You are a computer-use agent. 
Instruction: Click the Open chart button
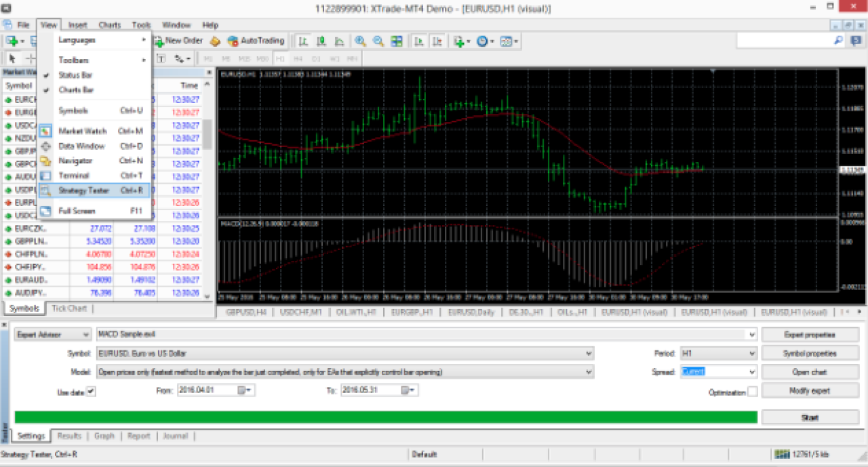coord(811,372)
